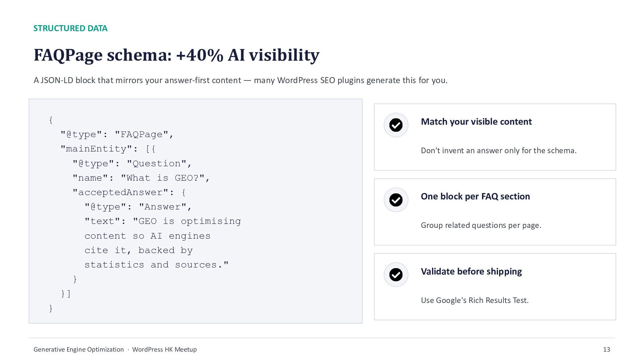
Task: Click the "statistics and sources." code line
Action: point(156,265)
